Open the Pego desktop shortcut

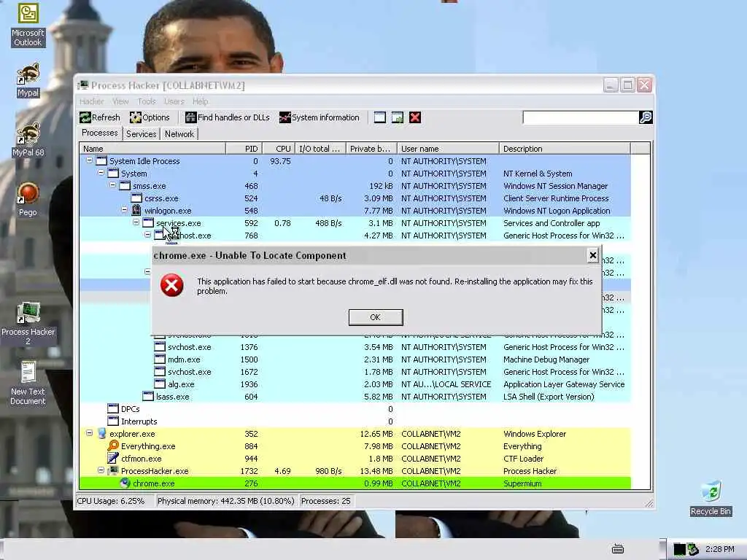click(28, 199)
